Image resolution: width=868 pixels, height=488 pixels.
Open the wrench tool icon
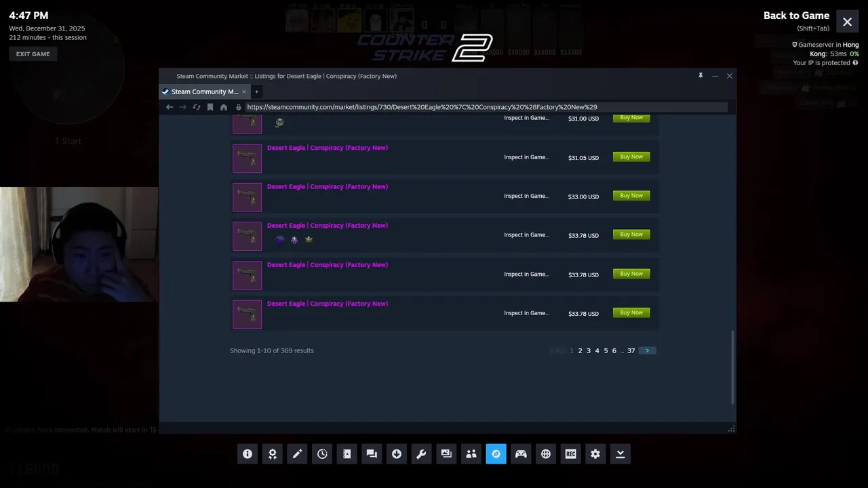pyautogui.click(x=421, y=454)
